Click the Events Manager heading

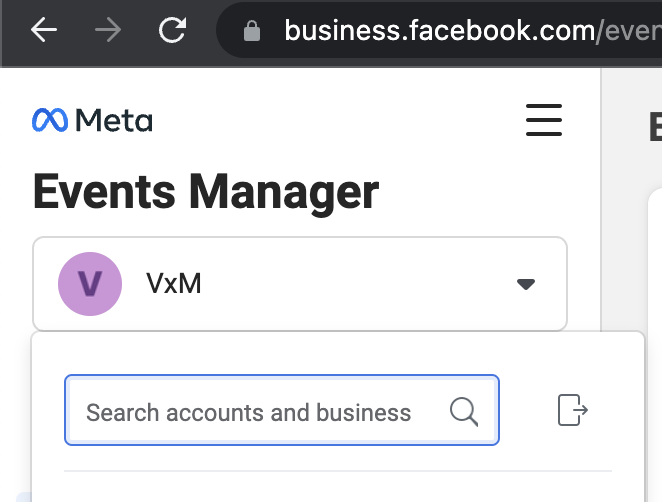206,190
